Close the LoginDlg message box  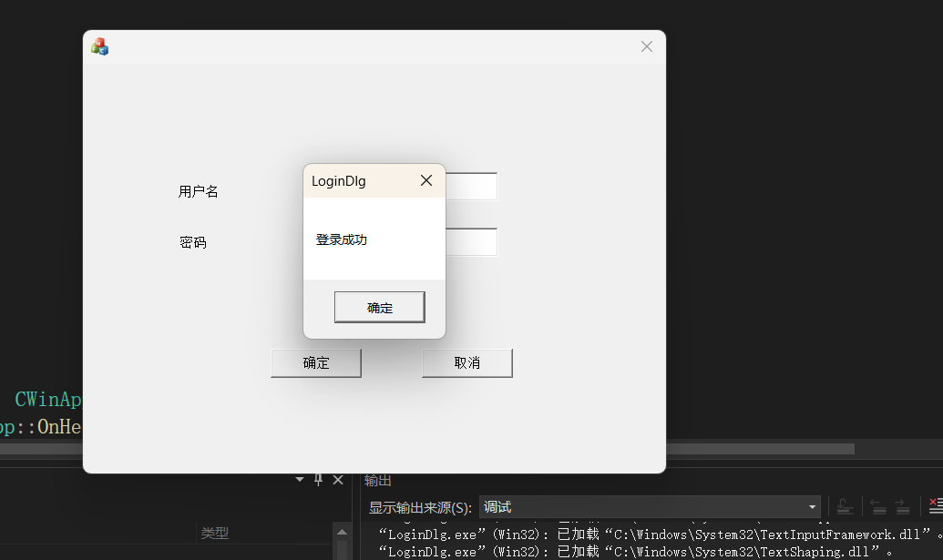tap(426, 180)
